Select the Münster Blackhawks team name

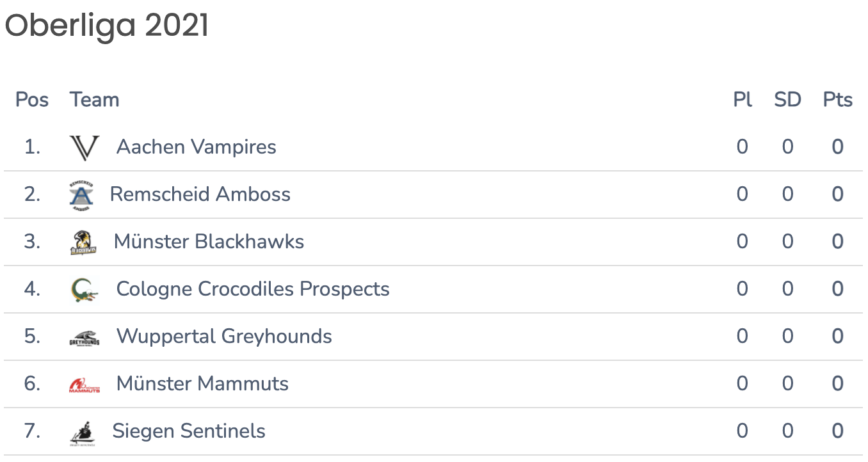pyautogui.click(x=209, y=242)
